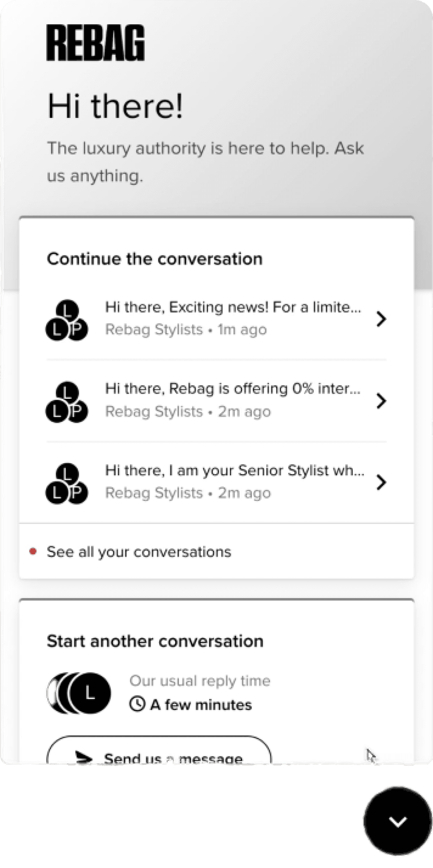Viewport: 433px width, 868px height.
Task: Collapse the chat widget with round arrow button
Action: point(397,821)
